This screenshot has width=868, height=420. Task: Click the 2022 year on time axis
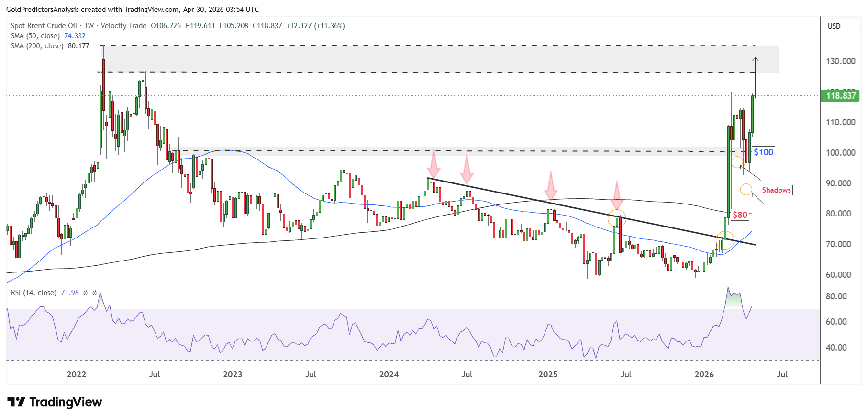click(77, 375)
